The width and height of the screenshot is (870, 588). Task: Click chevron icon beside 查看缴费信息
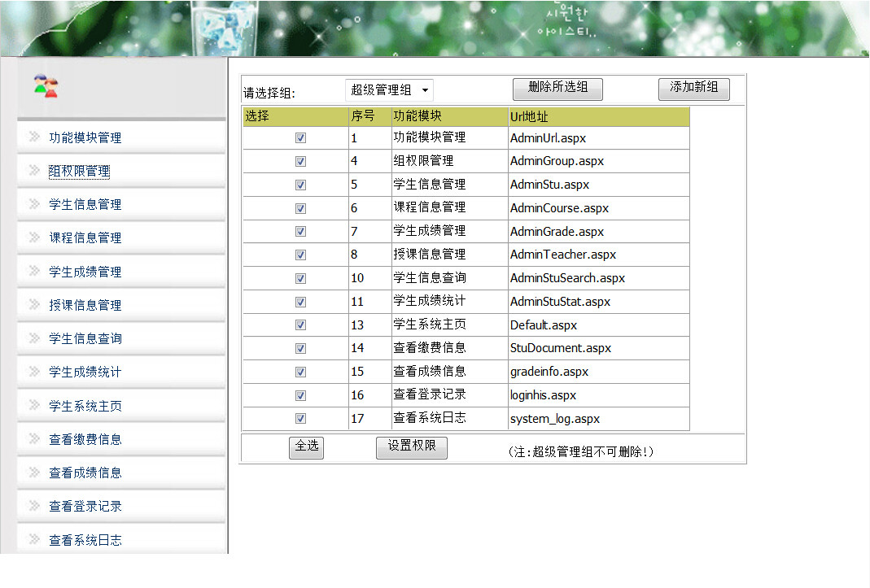click(x=34, y=439)
